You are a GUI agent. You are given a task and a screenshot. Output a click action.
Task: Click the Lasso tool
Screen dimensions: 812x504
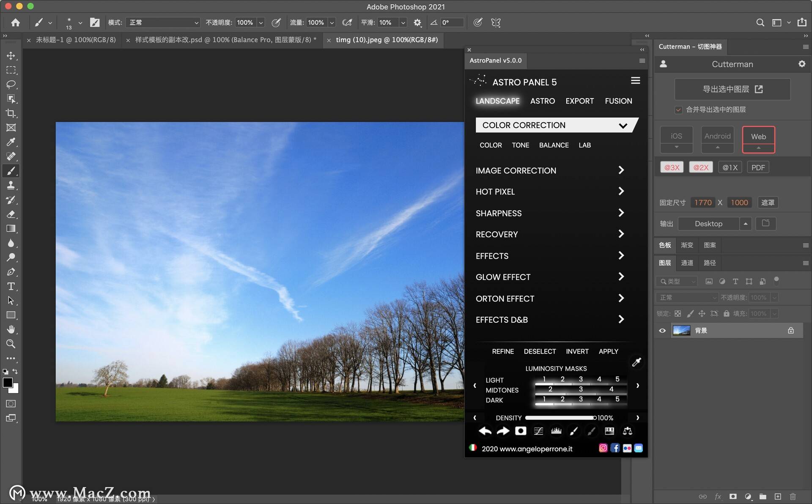[11, 85]
